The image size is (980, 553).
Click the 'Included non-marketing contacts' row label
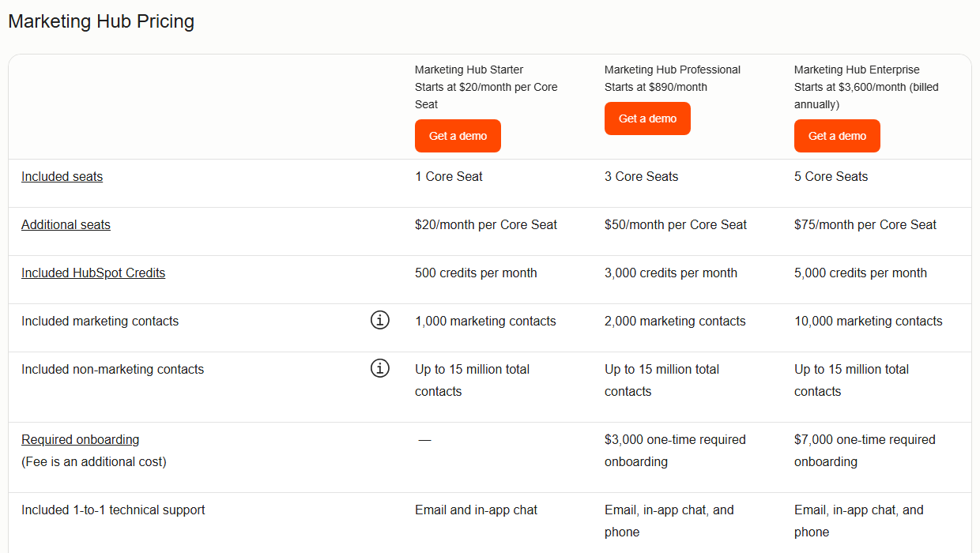112,370
